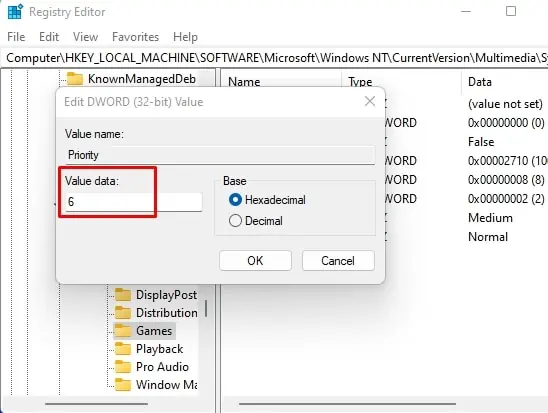This screenshot has height=413, width=548.
Task: Click the Window Ma folder icon
Action: (x=123, y=385)
